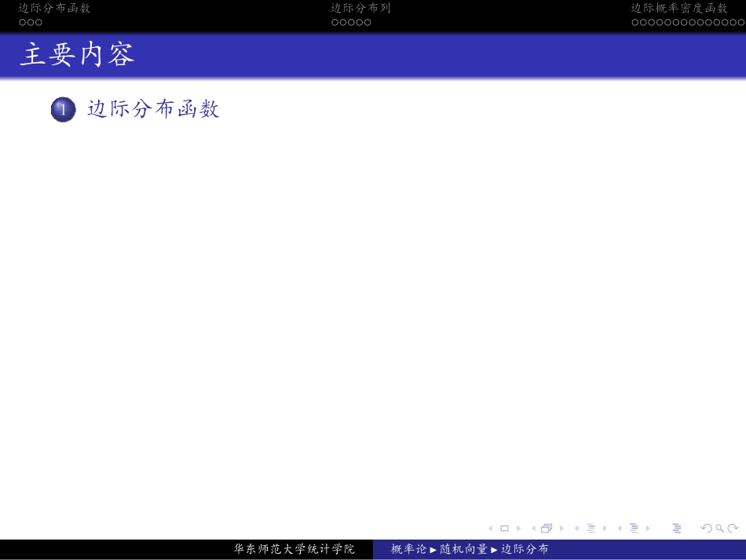
Task: Click the go-back history arrow icon
Action: click(707, 527)
